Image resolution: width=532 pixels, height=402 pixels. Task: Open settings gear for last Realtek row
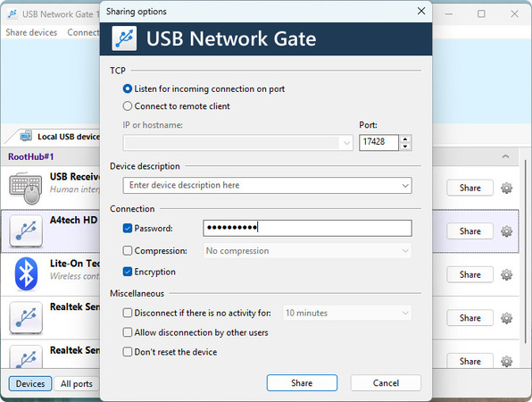[506, 361]
